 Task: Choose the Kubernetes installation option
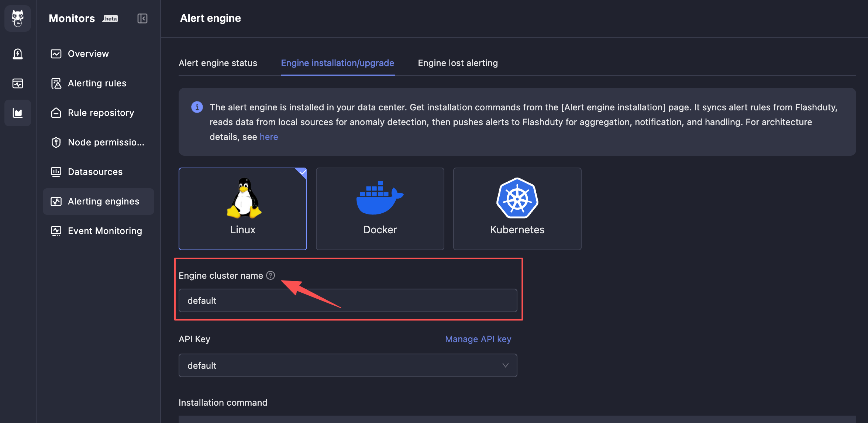pyautogui.click(x=517, y=209)
